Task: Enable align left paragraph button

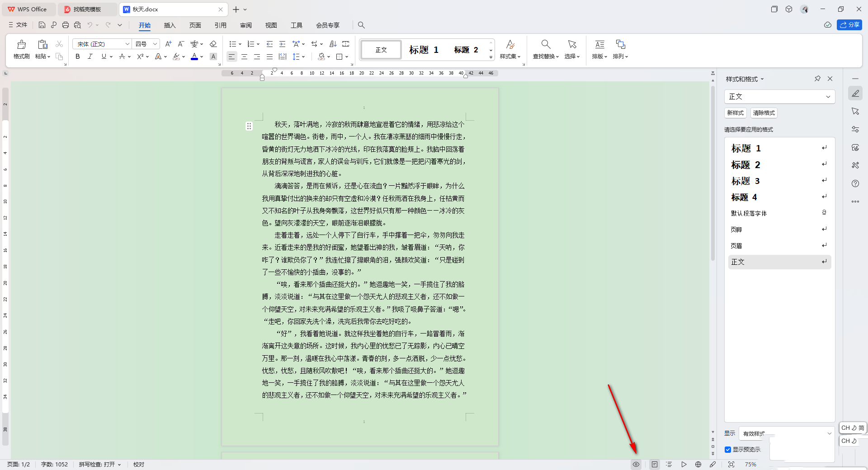Action: click(231, 56)
